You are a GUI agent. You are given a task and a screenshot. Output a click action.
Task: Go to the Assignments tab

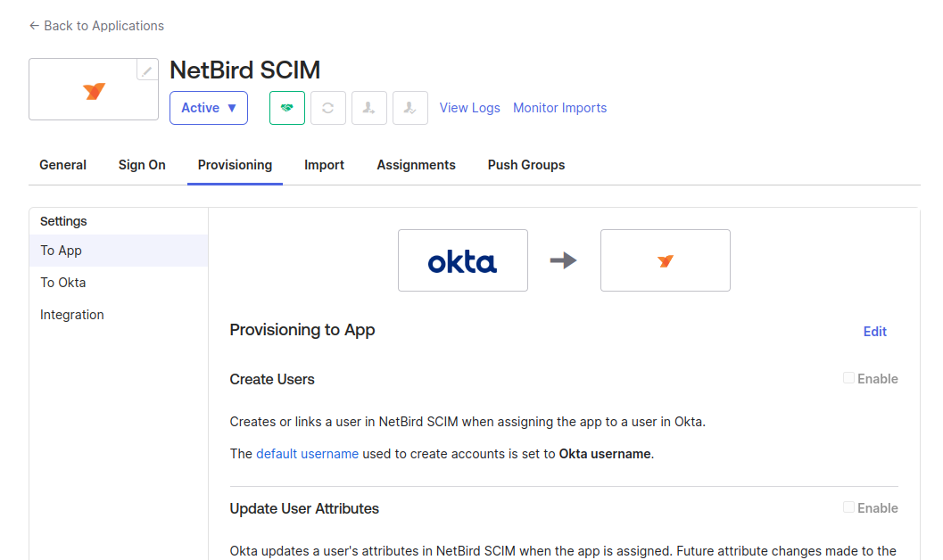[416, 165]
